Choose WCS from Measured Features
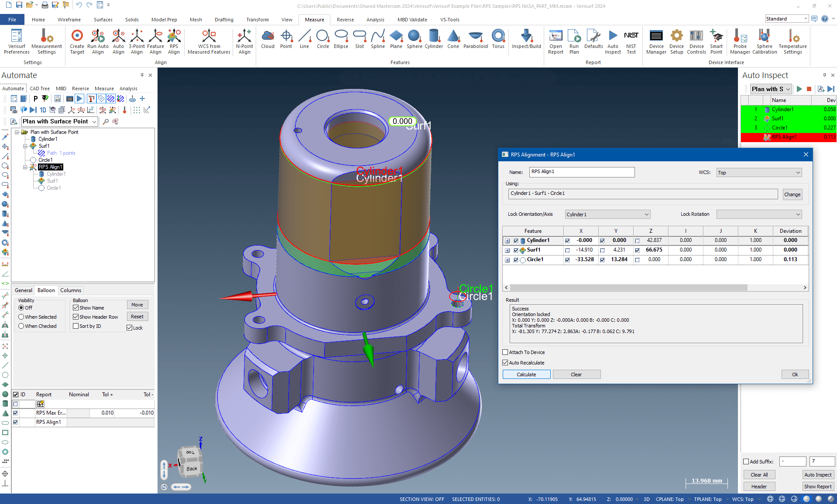 pyautogui.click(x=209, y=42)
